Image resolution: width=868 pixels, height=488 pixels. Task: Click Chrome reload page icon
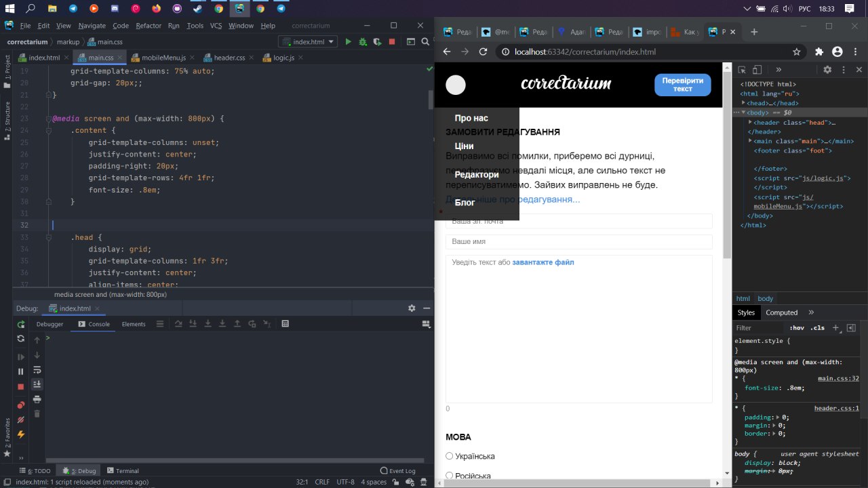484,52
